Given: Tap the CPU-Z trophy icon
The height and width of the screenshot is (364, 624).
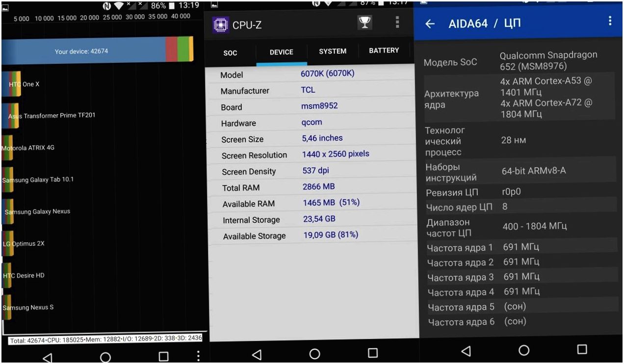Looking at the screenshot, I should pyautogui.click(x=364, y=23).
